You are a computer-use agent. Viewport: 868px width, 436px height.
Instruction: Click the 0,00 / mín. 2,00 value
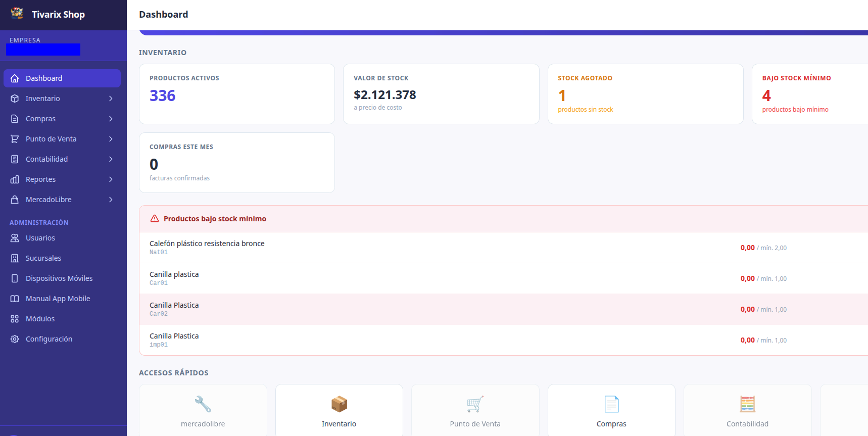(763, 248)
